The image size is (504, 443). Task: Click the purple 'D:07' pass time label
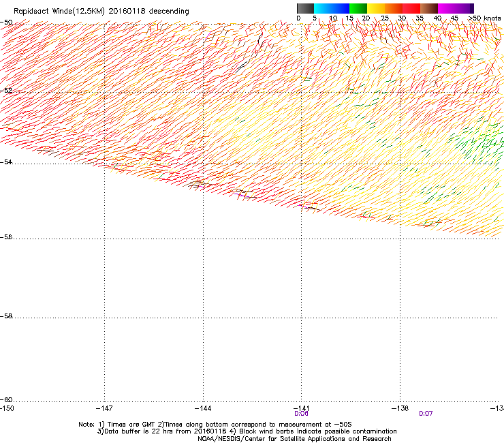pyautogui.click(x=426, y=414)
